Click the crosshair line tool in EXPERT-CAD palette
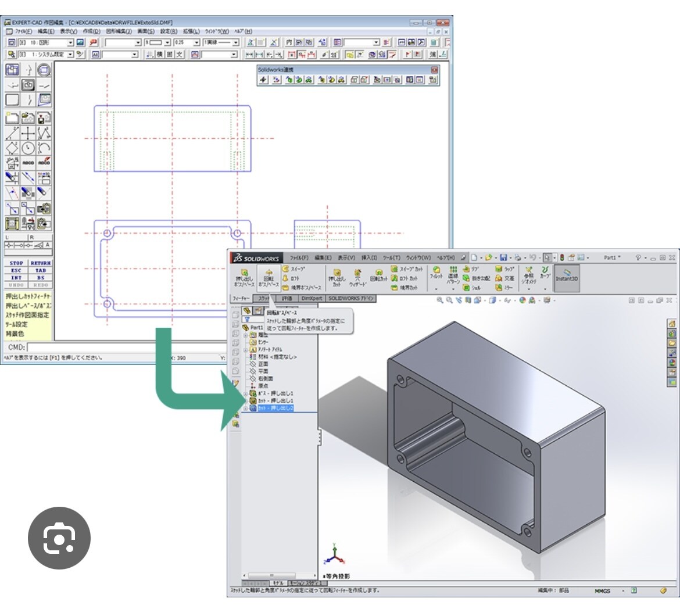 pyautogui.click(x=28, y=133)
